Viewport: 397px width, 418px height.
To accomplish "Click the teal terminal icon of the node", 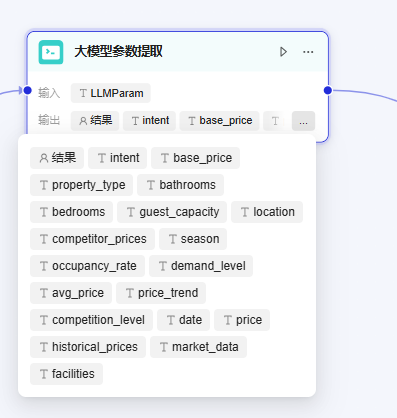I will point(51,52).
